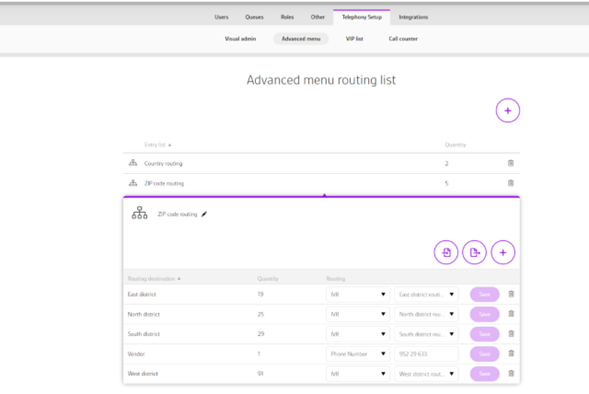Viewport: 589px width, 394px height.
Task: Click the Vendor name cell
Action: pyautogui.click(x=136, y=354)
